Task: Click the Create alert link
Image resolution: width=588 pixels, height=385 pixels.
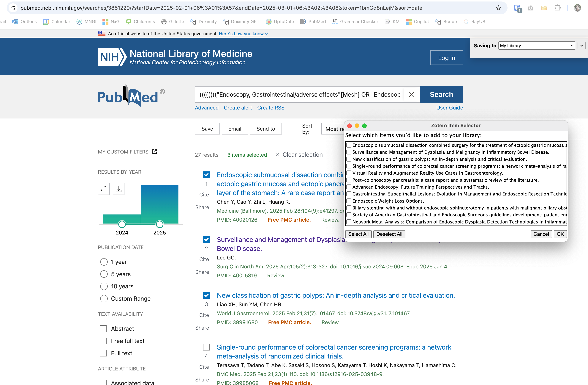Action: [x=238, y=108]
